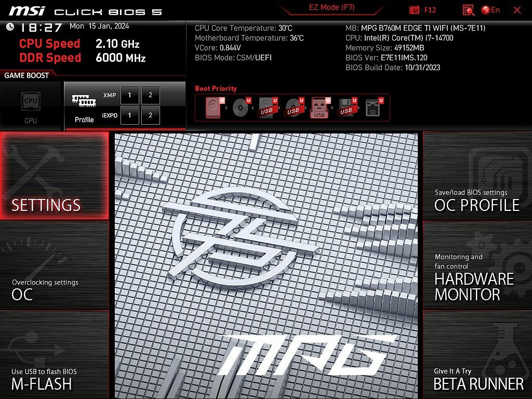This screenshot has height=399, width=532.
Task: Enable iEXPO profile 1
Action: (129, 115)
